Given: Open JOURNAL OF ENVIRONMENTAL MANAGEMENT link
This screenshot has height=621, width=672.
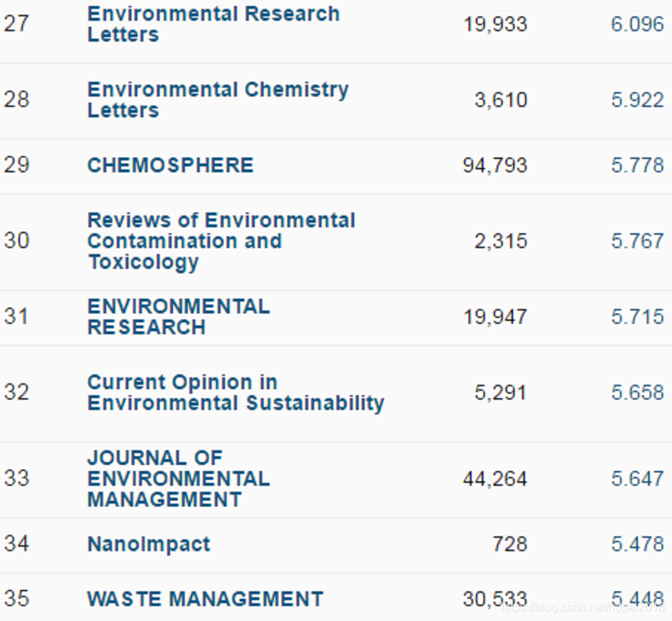Looking at the screenshot, I should (x=178, y=478).
